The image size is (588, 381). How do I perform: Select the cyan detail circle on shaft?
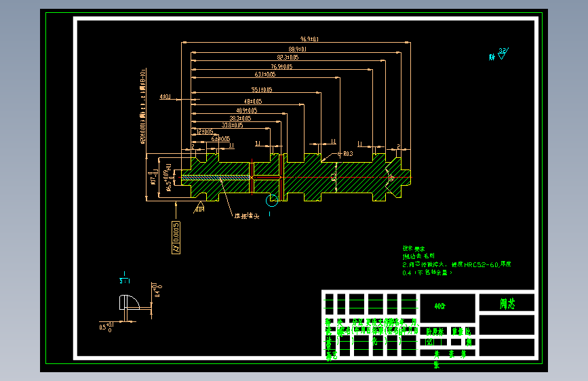(x=272, y=200)
